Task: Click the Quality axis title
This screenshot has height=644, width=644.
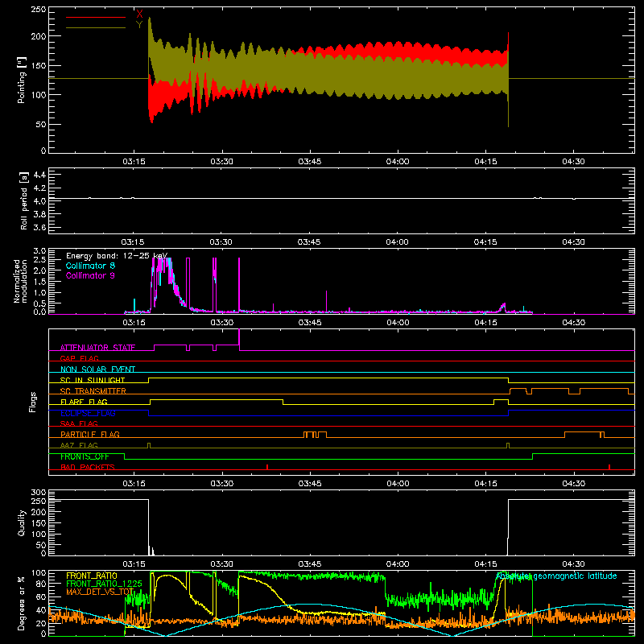Action: tap(22, 522)
